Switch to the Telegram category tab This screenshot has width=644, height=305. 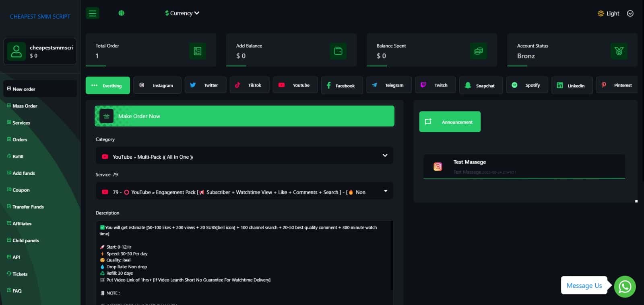pyautogui.click(x=389, y=85)
